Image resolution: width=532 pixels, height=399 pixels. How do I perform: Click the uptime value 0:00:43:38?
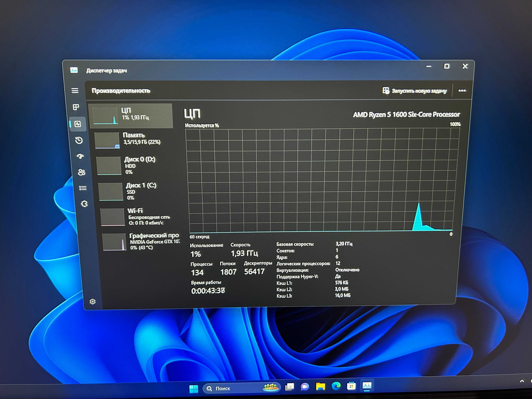point(208,291)
